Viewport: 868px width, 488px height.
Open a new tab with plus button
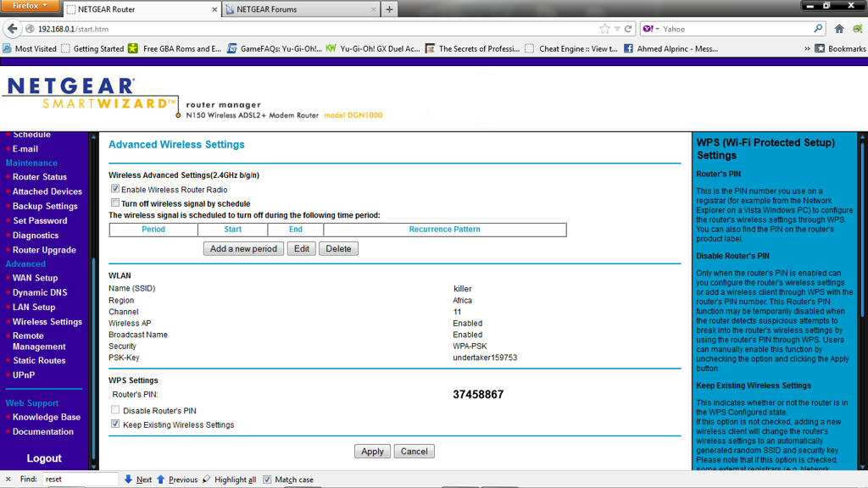[x=389, y=9]
